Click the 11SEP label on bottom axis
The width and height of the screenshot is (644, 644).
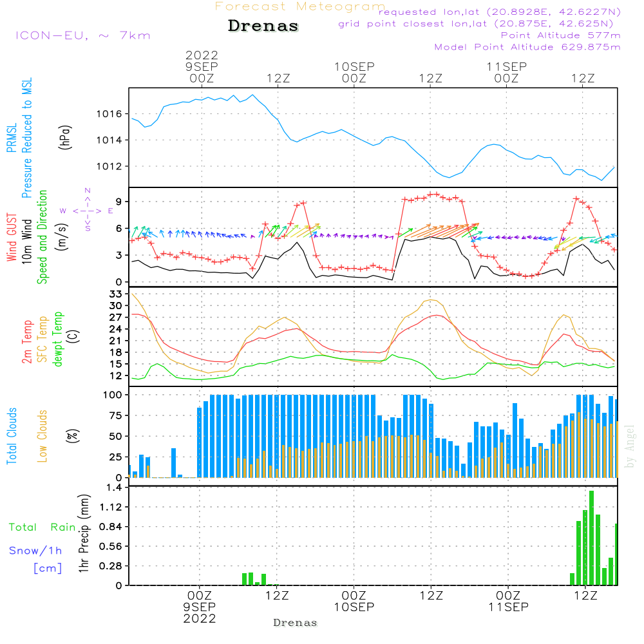click(x=507, y=607)
